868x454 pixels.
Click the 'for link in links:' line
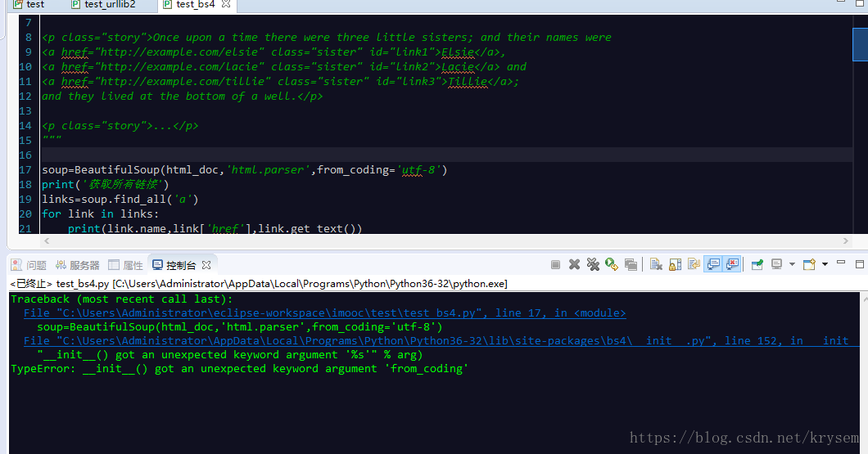100,214
